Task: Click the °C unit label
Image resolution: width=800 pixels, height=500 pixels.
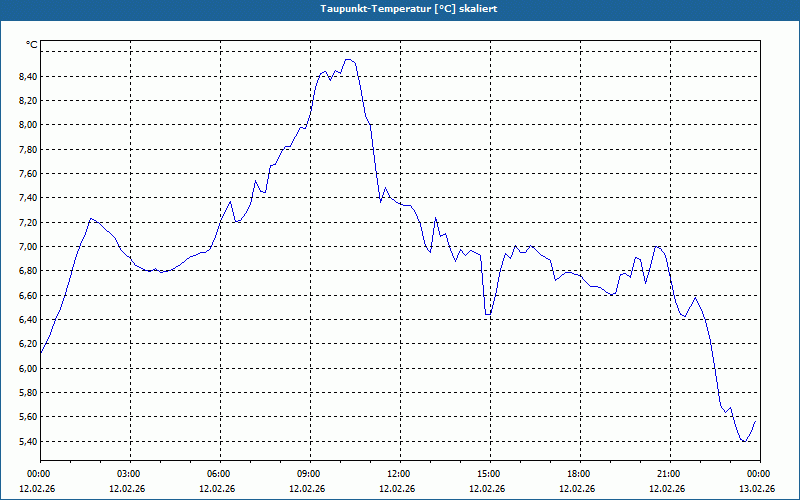Action: click(32, 45)
